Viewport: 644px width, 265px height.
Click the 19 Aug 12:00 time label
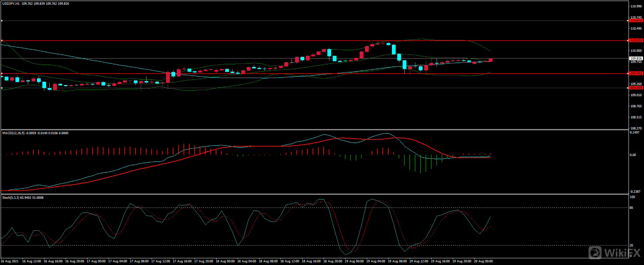(x=418, y=261)
